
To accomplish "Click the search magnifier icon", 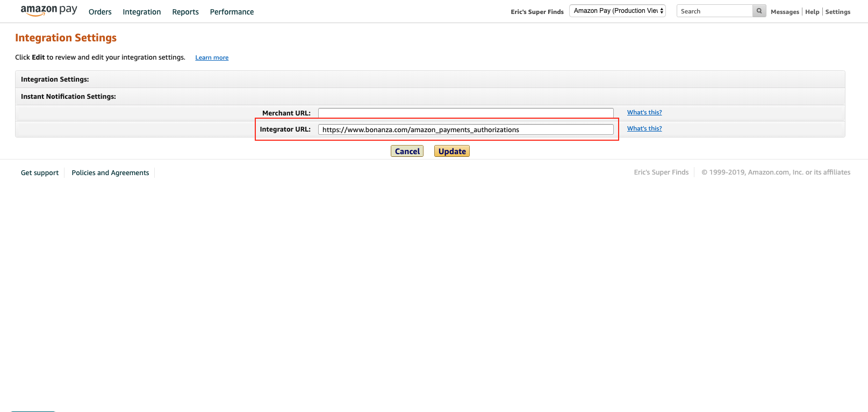I will [759, 11].
